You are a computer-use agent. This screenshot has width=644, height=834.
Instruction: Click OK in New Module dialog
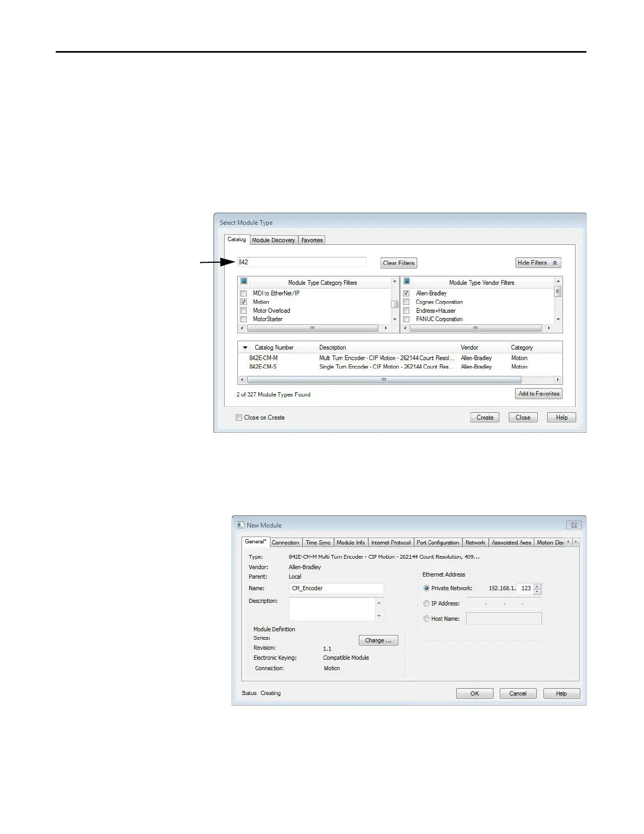[x=475, y=693]
